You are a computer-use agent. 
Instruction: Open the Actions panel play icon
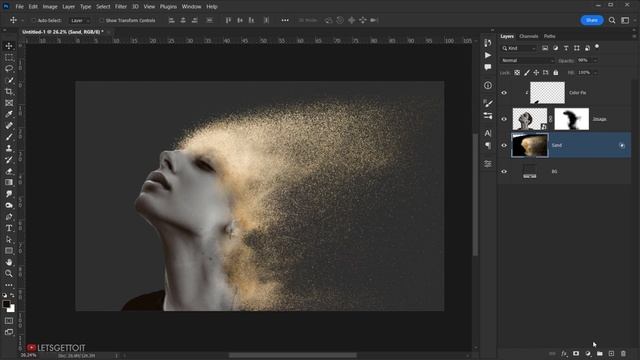[488, 55]
